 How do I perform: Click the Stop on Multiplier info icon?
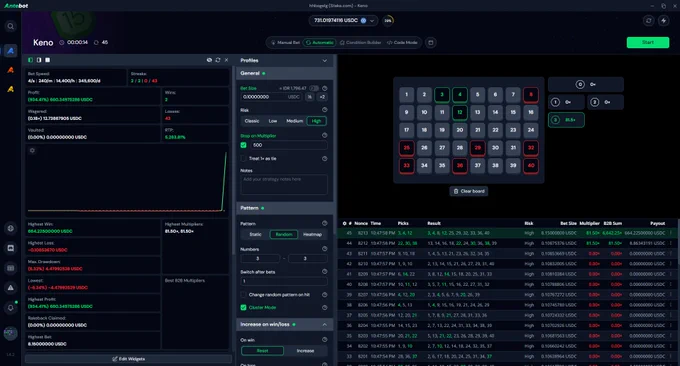coord(324,135)
